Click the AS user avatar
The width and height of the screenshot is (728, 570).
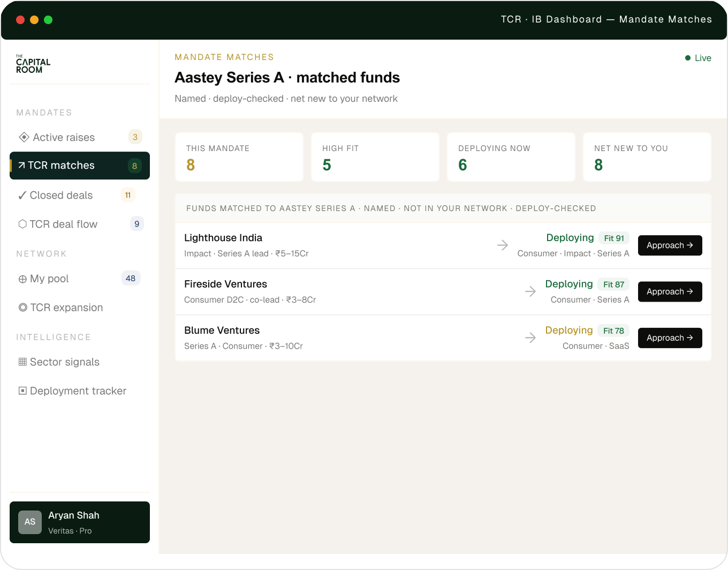click(x=30, y=522)
